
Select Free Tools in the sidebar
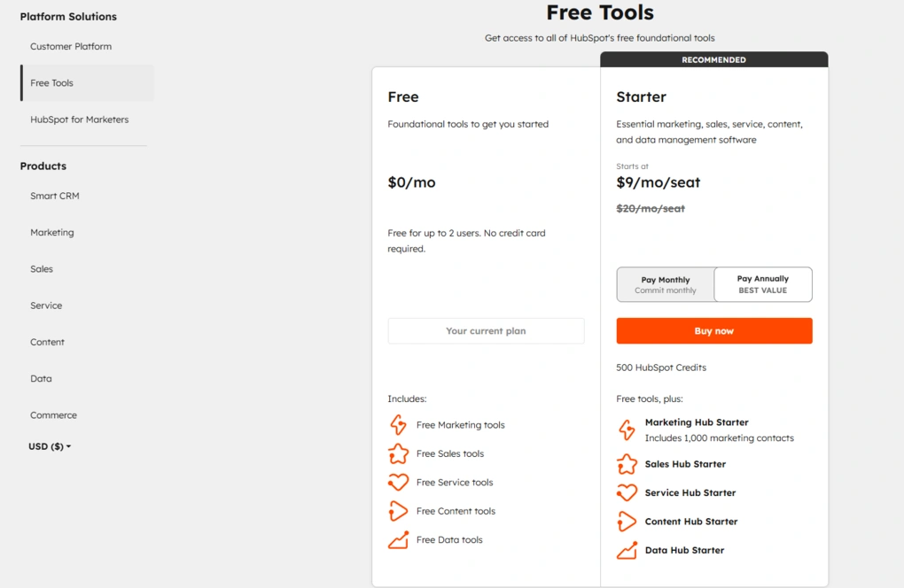(x=51, y=82)
